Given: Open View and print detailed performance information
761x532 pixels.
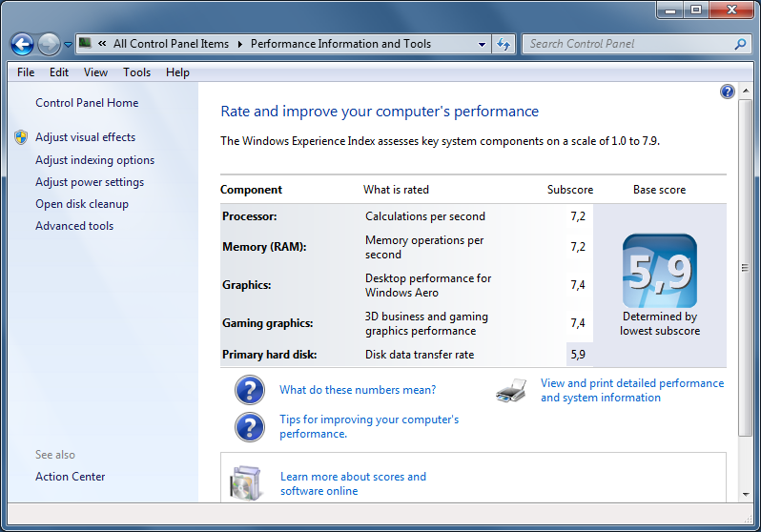Looking at the screenshot, I should tap(632, 390).
